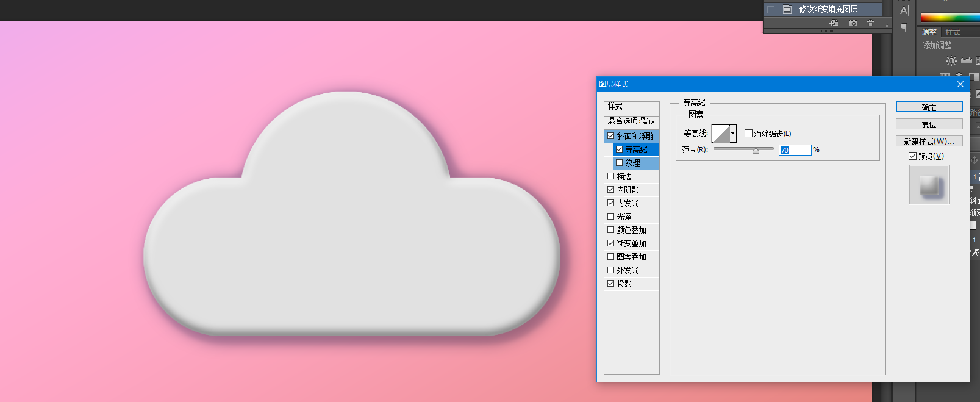Click the range percentage input field
The height and width of the screenshot is (402, 980).
[795, 150]
